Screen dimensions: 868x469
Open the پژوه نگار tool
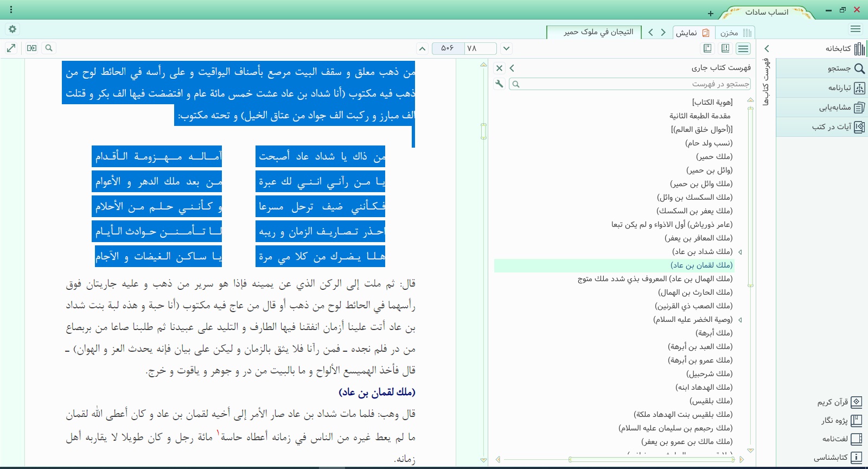pyautogui.click(x=841, y=421)
